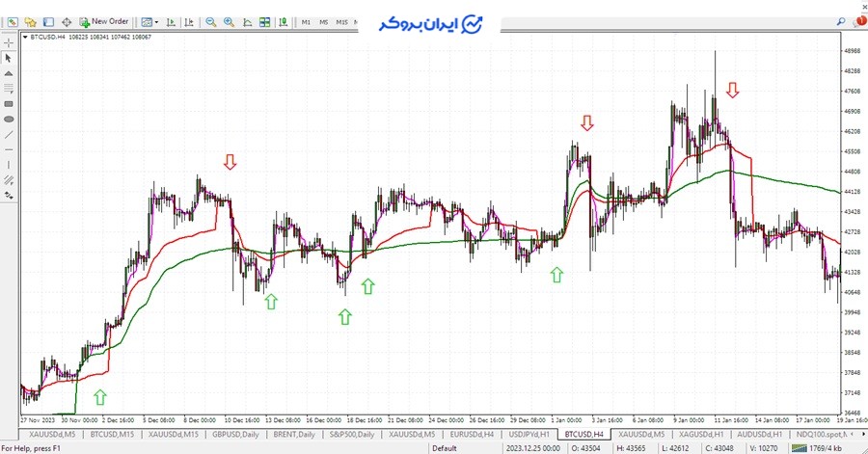Select the rectangle drawing tool
This screenshot has width=868, height=454.
click(x=9, y=103)
